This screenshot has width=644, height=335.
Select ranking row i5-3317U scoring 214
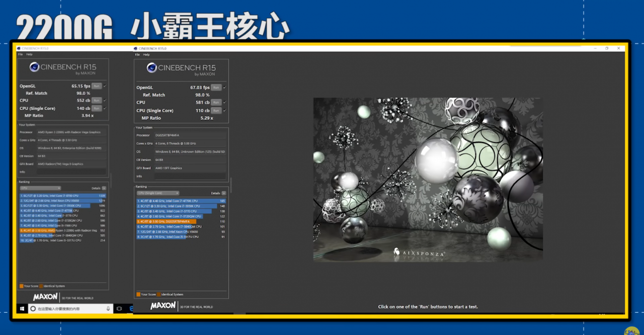click(63, 240)
